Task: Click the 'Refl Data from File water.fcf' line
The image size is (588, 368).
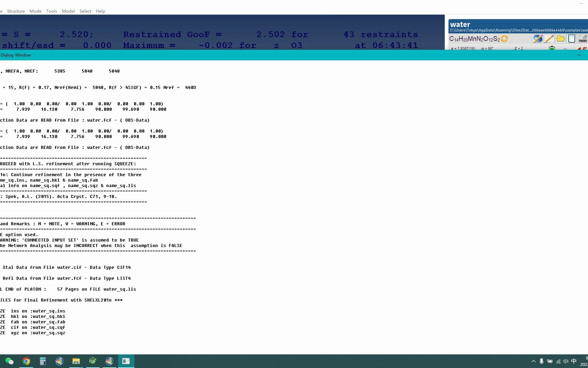Action: (67, 278)
